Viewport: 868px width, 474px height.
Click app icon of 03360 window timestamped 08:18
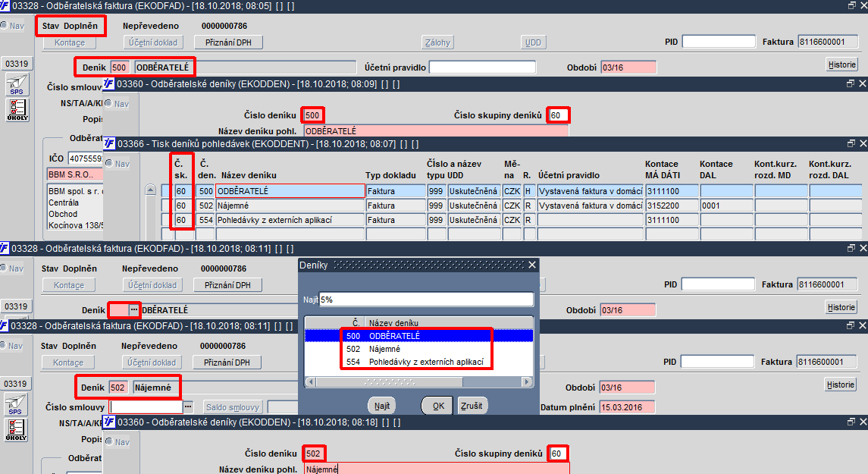(109, 422)
